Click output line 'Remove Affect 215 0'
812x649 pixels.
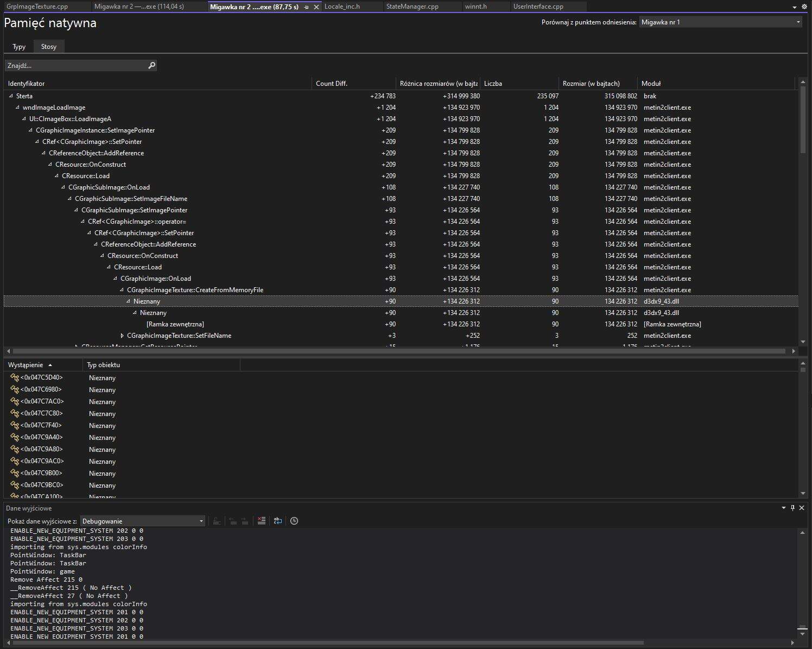coord(46,579)
